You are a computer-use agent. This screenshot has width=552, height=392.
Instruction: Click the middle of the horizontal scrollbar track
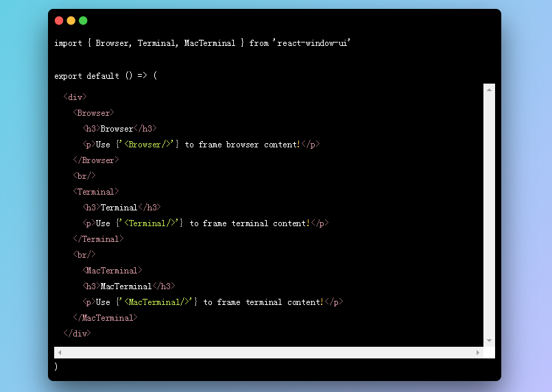pyautogui.click(x=269, y=352)
